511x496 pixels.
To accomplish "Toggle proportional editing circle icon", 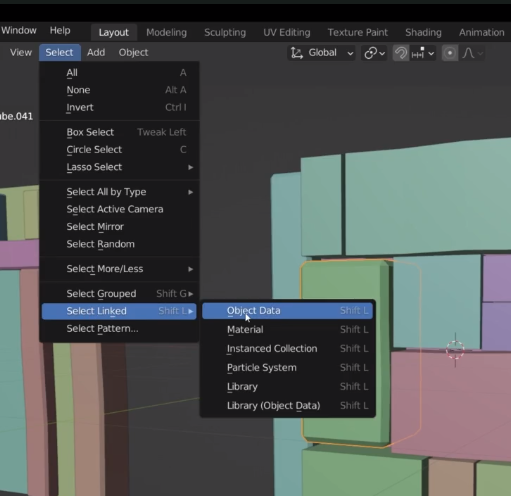I will (450, 53).
